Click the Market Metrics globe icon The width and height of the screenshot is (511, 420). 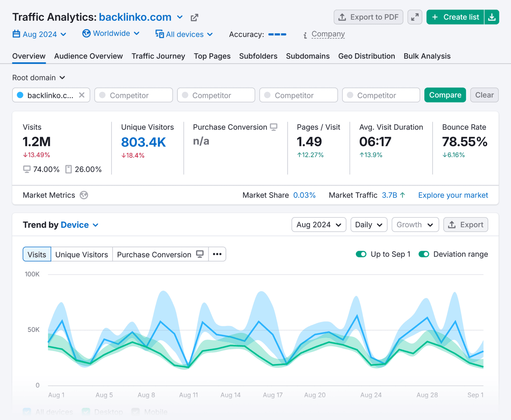pos(84,195)
